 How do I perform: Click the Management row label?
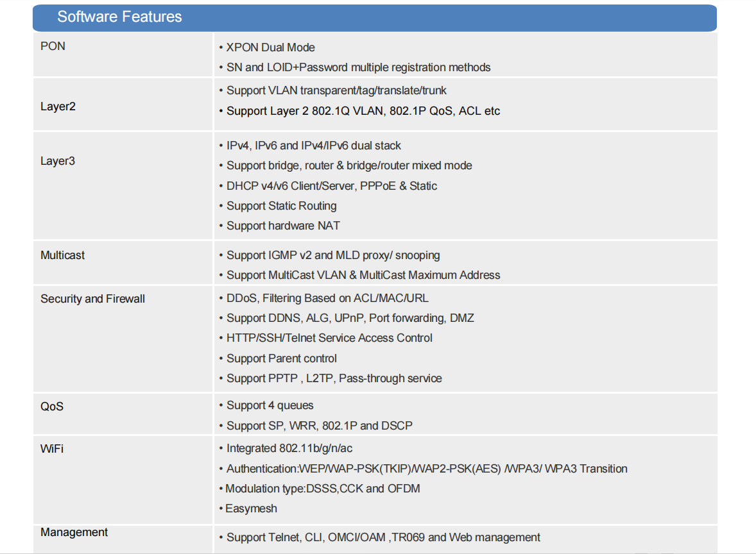click(x=74, y=532)
